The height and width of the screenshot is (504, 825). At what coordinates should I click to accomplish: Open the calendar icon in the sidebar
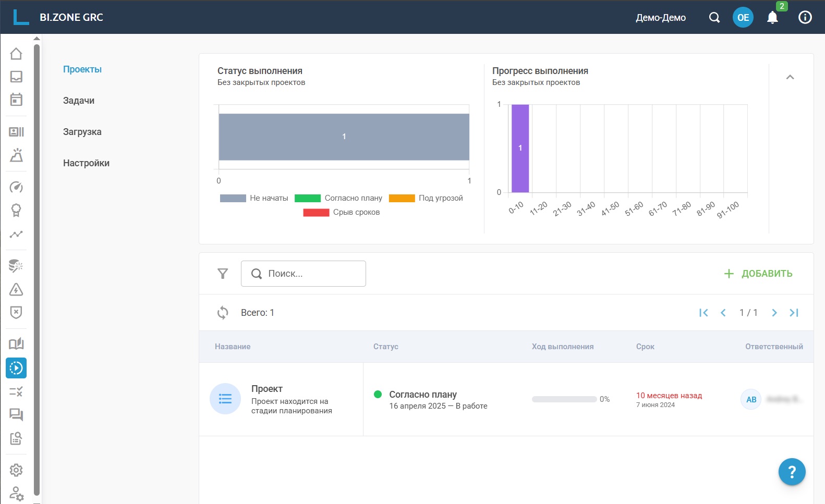(16, 100)
